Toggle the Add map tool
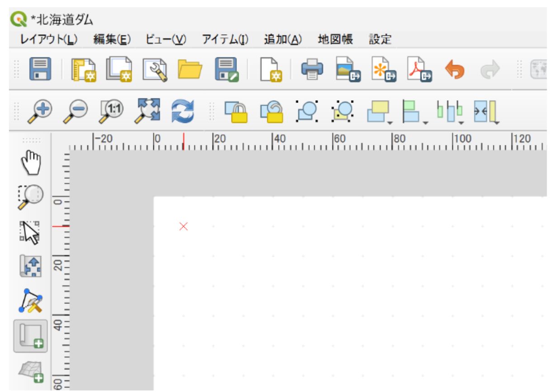557x392 pixels. click(30, 336)
